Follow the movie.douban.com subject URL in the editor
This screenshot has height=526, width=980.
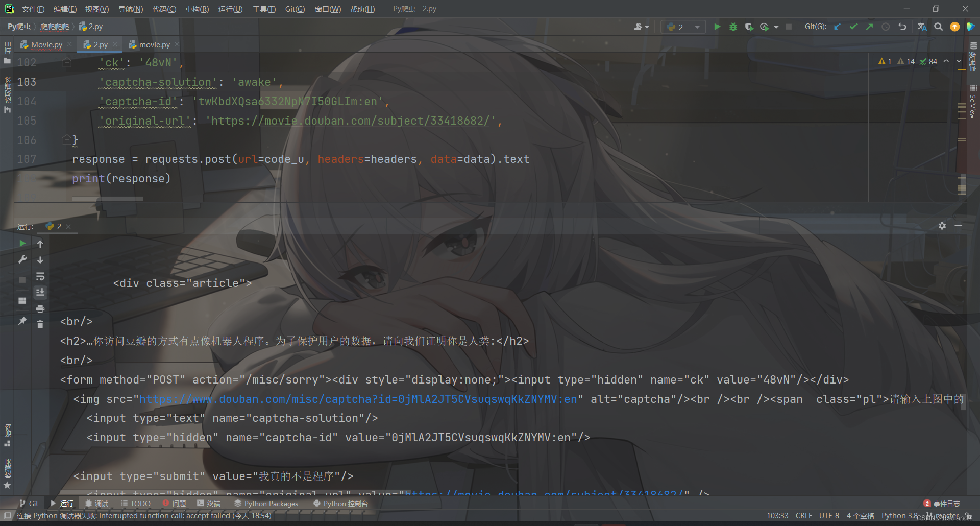(350, 121)
